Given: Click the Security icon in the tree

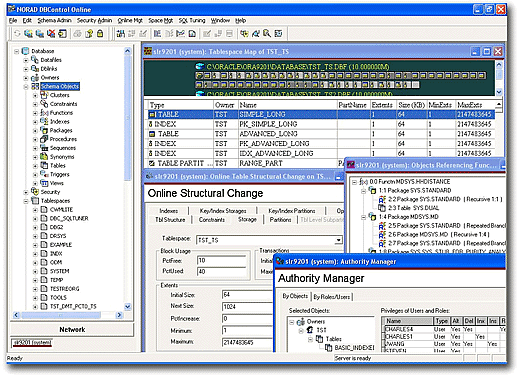Looking at the screenshot, I should [x=35, y=192].
